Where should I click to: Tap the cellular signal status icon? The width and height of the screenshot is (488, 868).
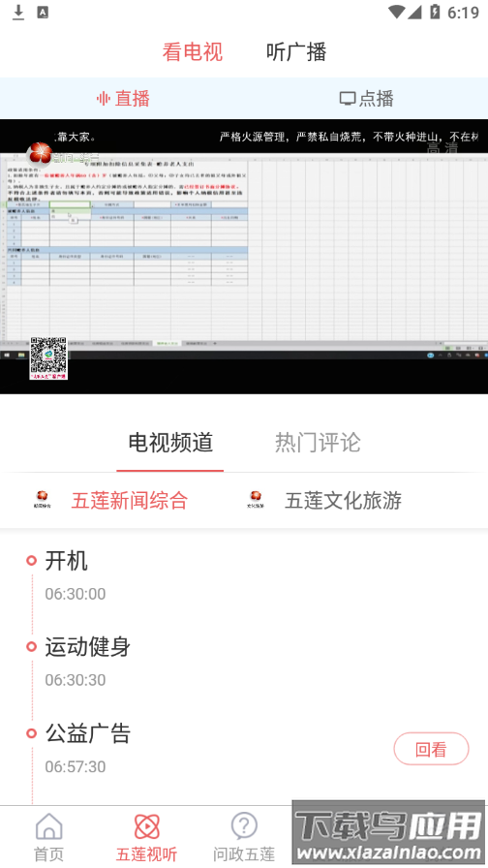(x=414, y=12)
